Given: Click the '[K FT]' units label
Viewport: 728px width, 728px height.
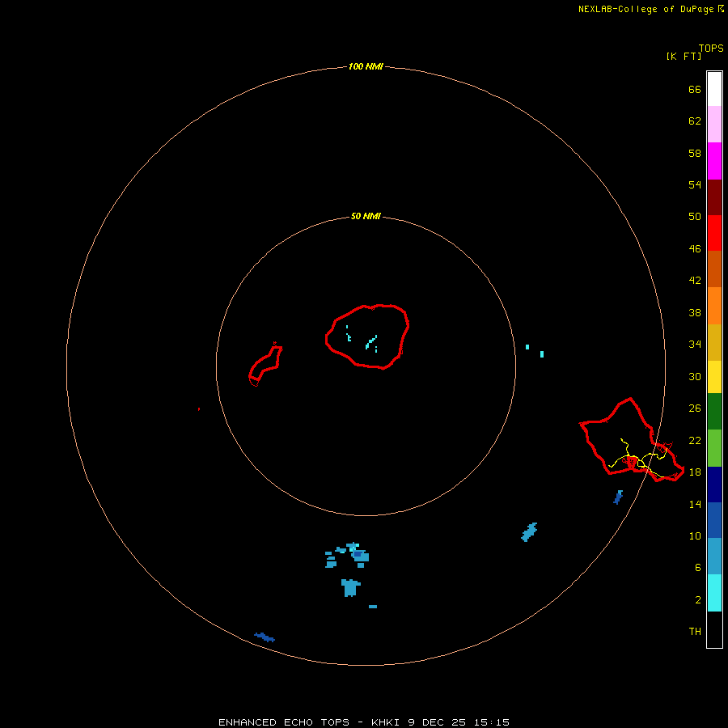Looking at the screenshot, I should (684, 56).
